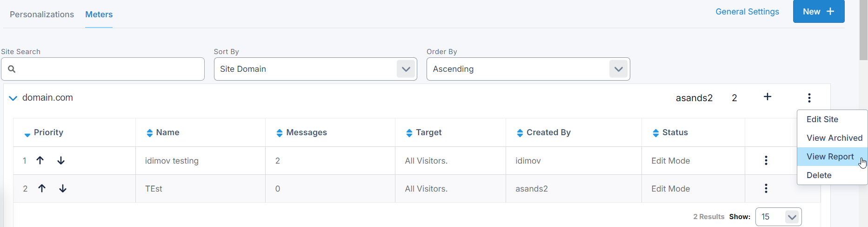Screen dimensions: 868x227
Task: Move TEst meter priority up
Action: coord(42,188)
